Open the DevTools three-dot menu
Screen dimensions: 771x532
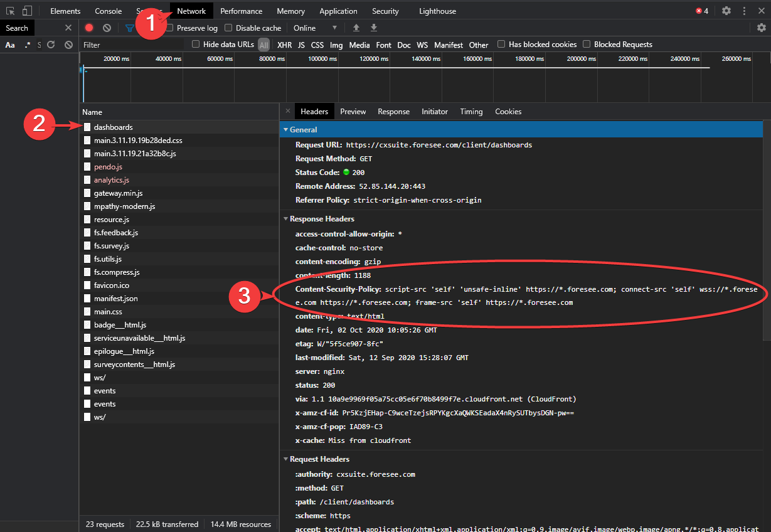(x=744, y=11)
